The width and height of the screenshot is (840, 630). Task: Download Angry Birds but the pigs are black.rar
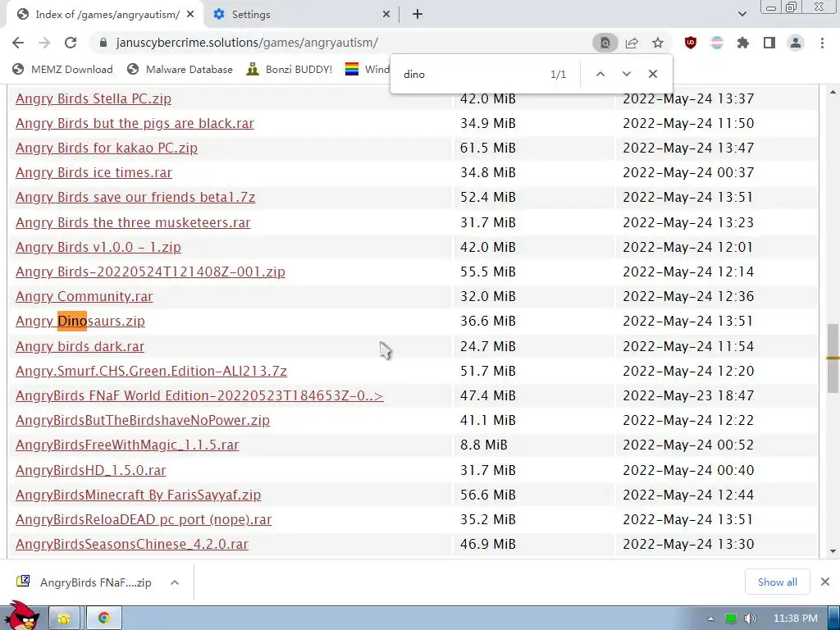pyautogui.click(x=135, y=123)
